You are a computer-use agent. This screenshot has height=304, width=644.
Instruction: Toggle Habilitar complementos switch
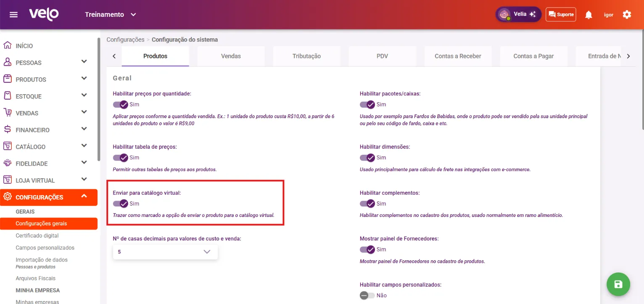367,204
